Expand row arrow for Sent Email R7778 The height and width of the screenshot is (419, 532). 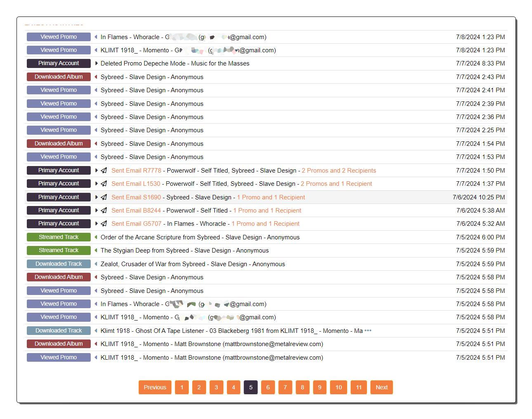click(x=97, y=171)
